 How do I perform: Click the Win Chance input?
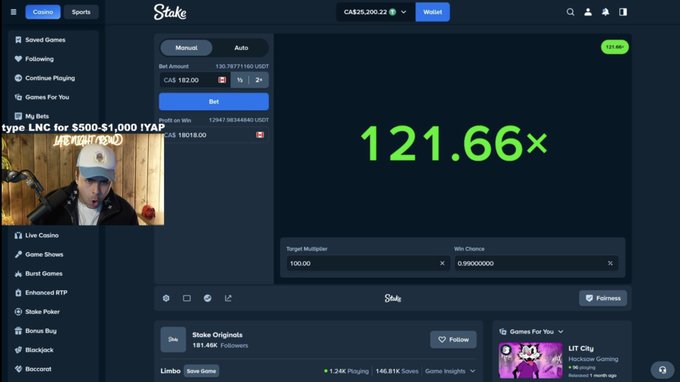tap(536, 263)
